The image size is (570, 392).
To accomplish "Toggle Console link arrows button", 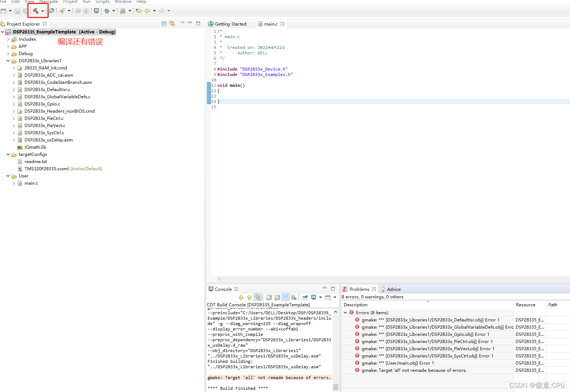I will pos(258,297).
